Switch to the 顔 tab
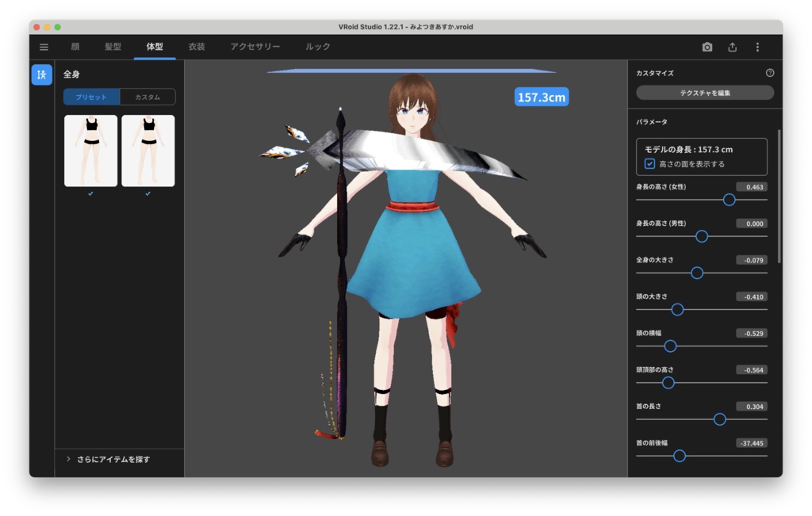This screenshot has width=812, height=516. (x=75, y=47)
